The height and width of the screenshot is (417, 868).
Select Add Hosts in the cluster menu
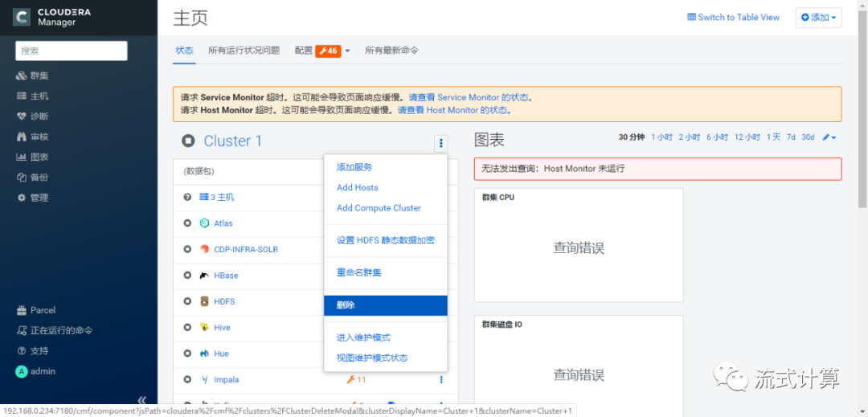click(358, 187)
